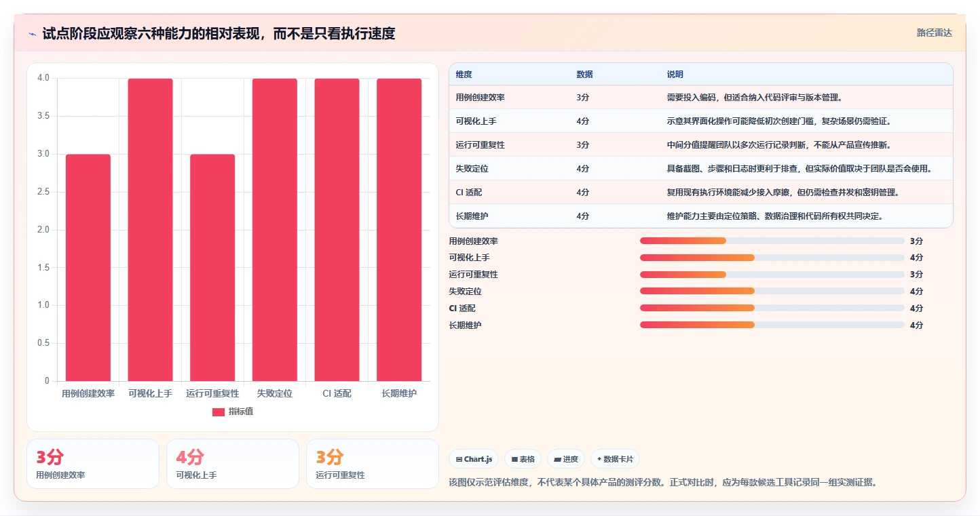This screenshot has height=516, width=980.
Task: Click the 维度 column header
Action: click(464, 75)
